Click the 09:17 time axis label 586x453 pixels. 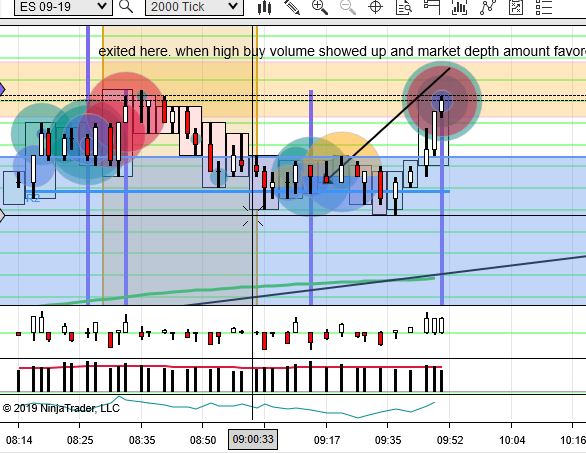[x=327, y=440]
